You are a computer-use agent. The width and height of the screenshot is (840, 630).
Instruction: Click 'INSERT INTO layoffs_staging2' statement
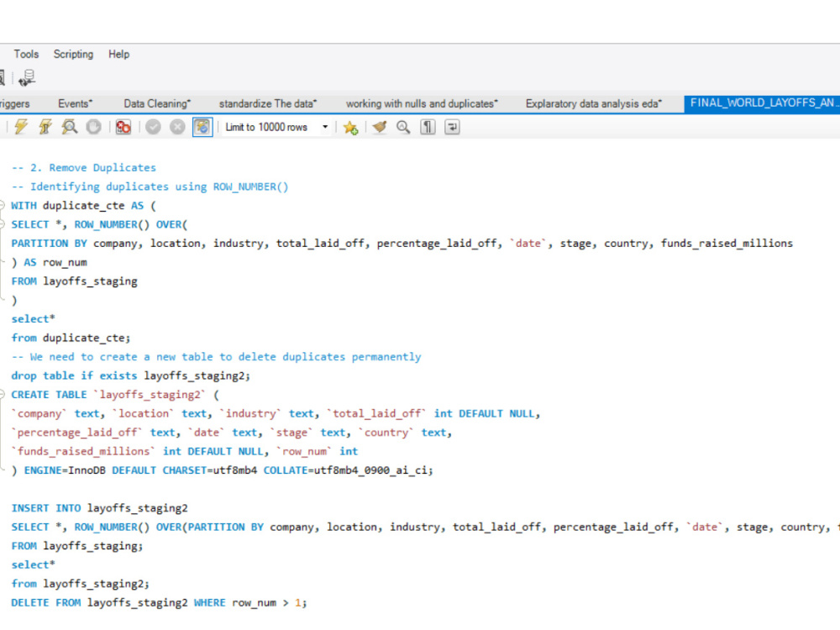click(100, 508)
